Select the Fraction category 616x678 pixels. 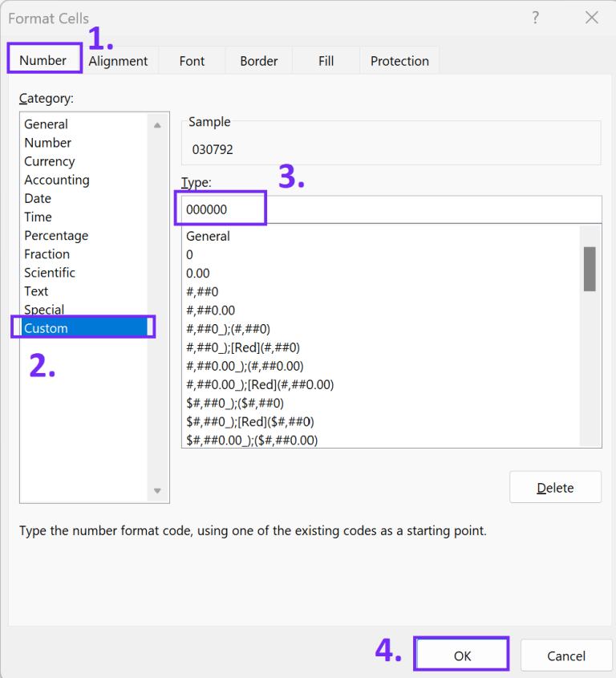pyautogui.click(x=47, y=254)
